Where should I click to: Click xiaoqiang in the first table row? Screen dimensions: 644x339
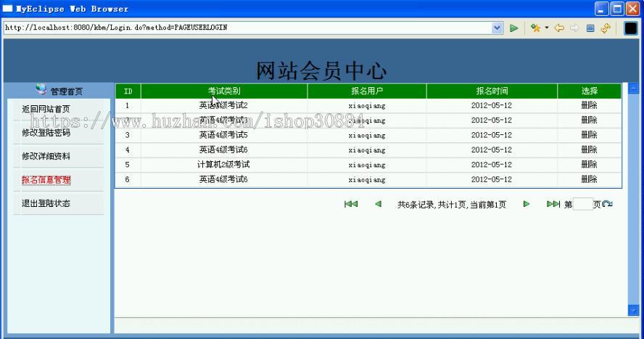(367, 105)
